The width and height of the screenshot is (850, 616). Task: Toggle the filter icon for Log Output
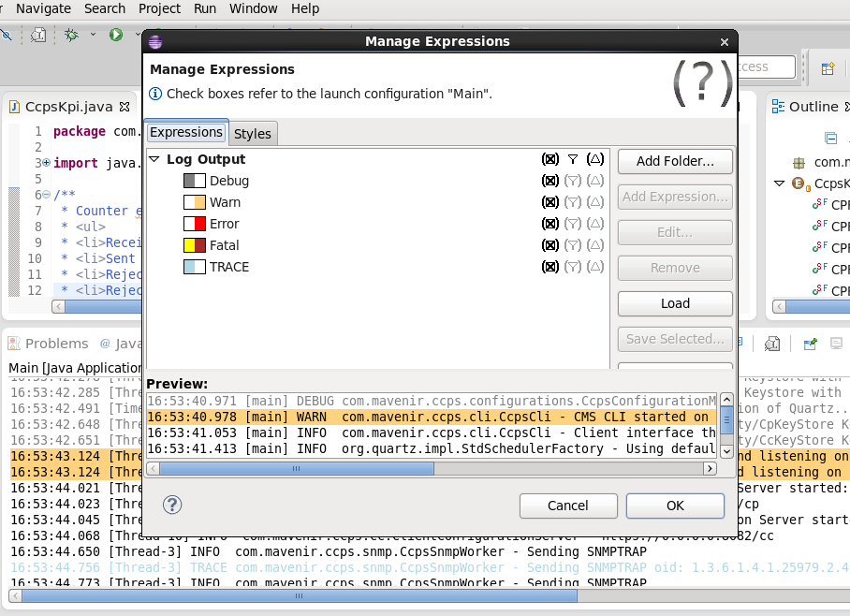tap(573, 159)
